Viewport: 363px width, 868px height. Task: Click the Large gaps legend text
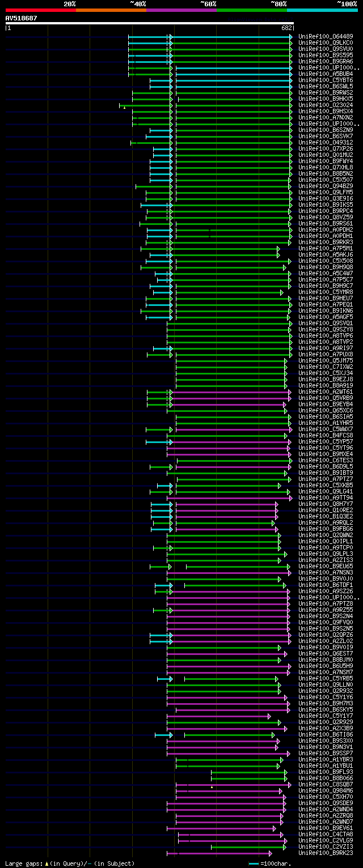(x=70, y=863)
